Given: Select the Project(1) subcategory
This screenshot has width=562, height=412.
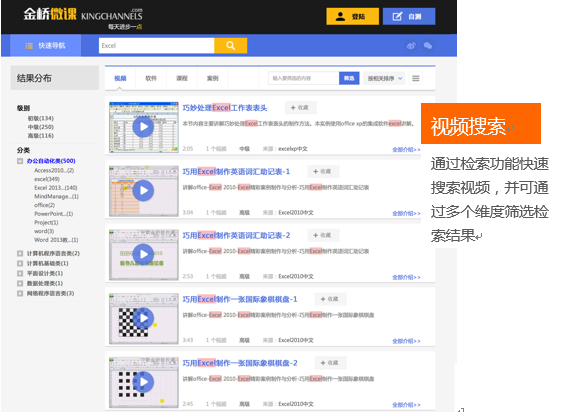Looking at the screenshot, I should click(x=46, y=222).
